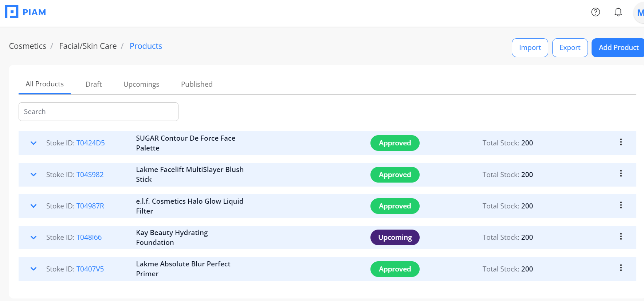Open kebab menu for Lakme Absolute Blur row
Screen dimensions: 644x301
coord(621,268)
